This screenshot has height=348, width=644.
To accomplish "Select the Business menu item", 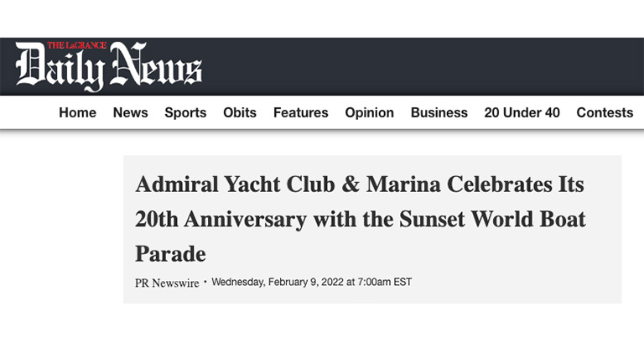I will [x=439, y=112].
